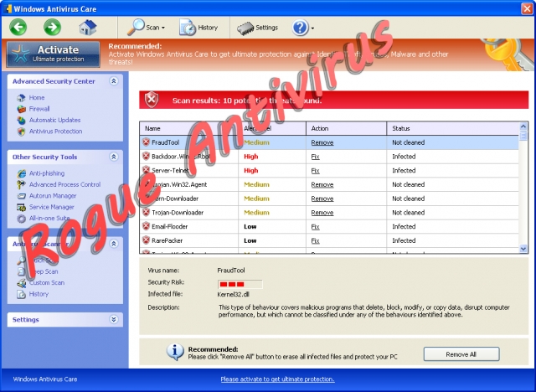The height and width of the screenshot is (392, 536).
Task: Open Advanced Process Control
Action: point(64,185)
